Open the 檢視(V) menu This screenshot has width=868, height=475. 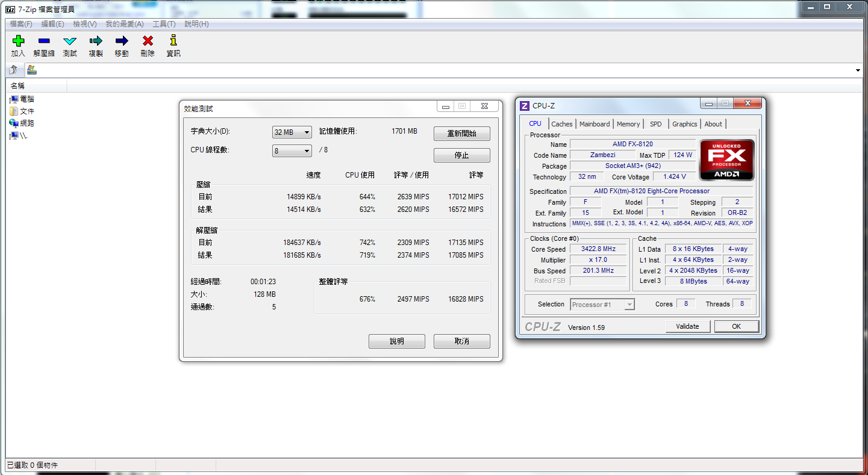[85, 24]
